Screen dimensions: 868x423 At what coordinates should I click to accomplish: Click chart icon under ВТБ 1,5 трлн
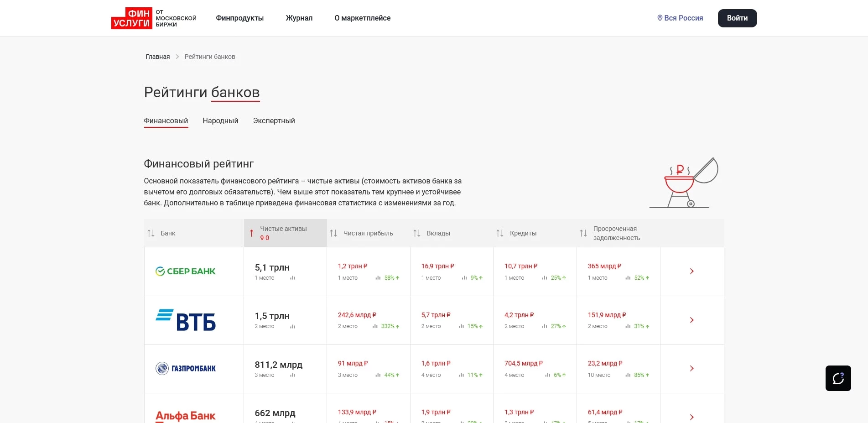[x=293, y=327]
